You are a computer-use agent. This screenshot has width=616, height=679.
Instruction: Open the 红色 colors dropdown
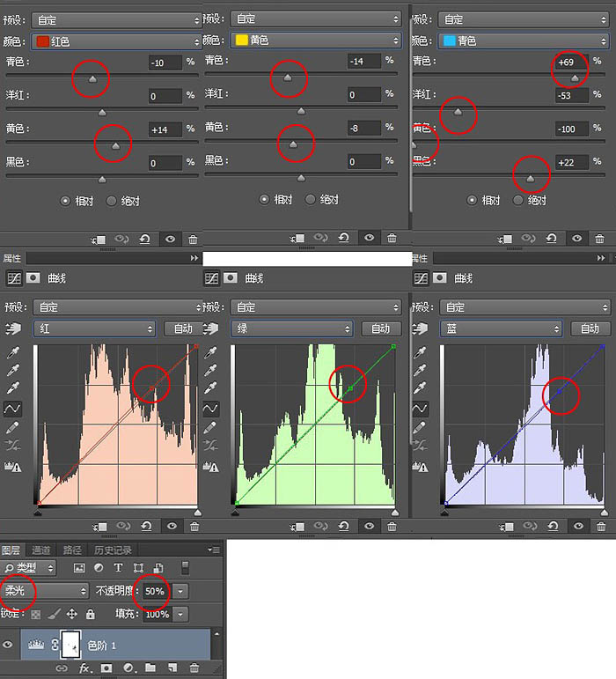(116, 41)
